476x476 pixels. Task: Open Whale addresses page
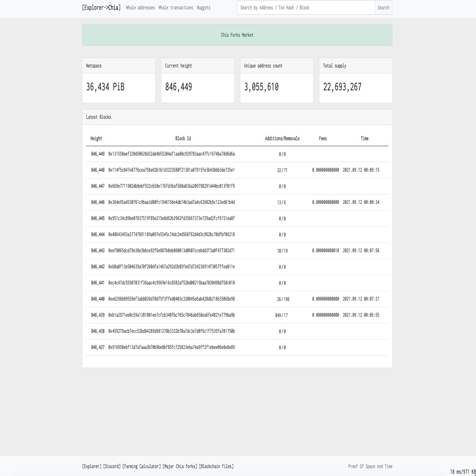coord(140,8)
